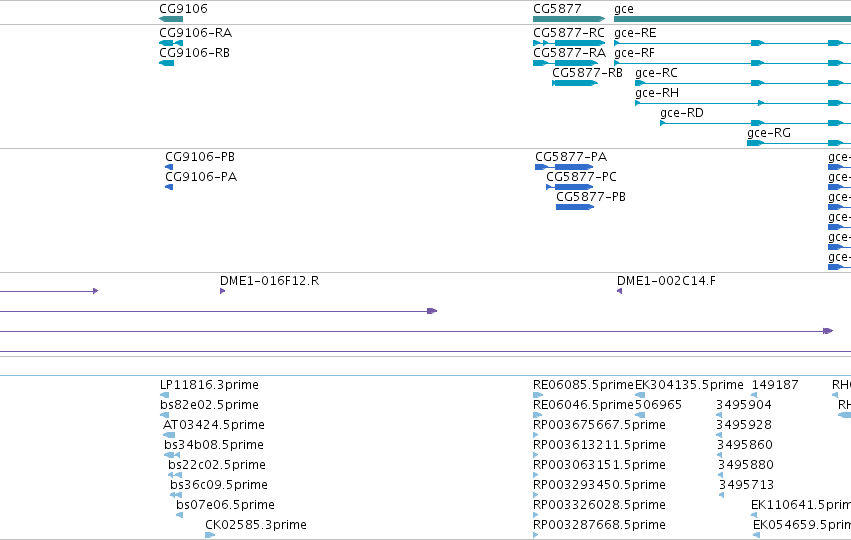Select the bs07e06.5prime EST label

225,505
